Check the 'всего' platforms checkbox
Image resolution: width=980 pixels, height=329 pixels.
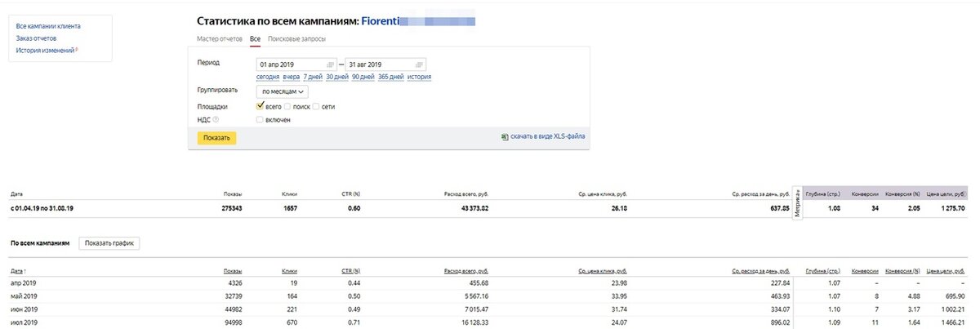[260, 106]
